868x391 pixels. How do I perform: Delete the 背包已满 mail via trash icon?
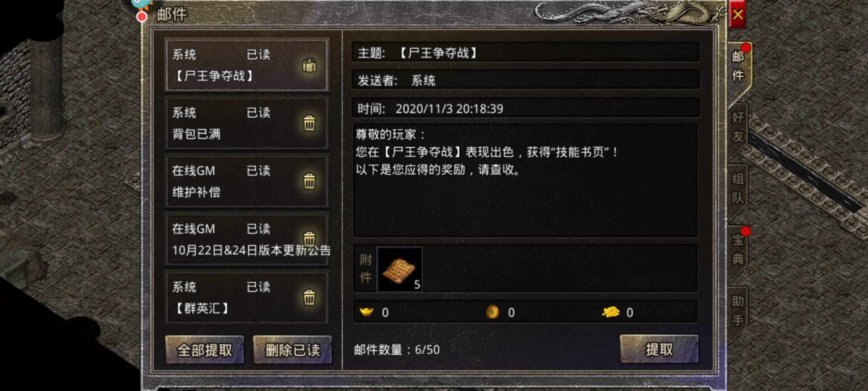[309, 123]
